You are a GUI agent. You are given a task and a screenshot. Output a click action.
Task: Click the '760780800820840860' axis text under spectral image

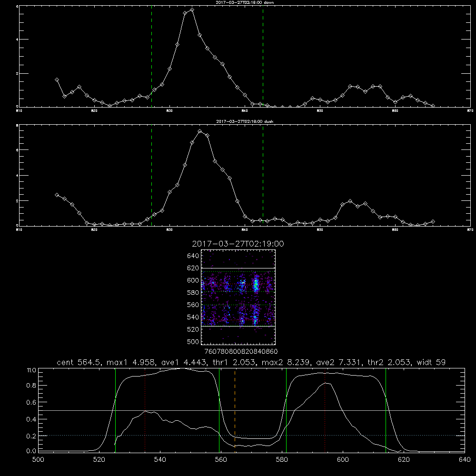click(x=241, y=351)
